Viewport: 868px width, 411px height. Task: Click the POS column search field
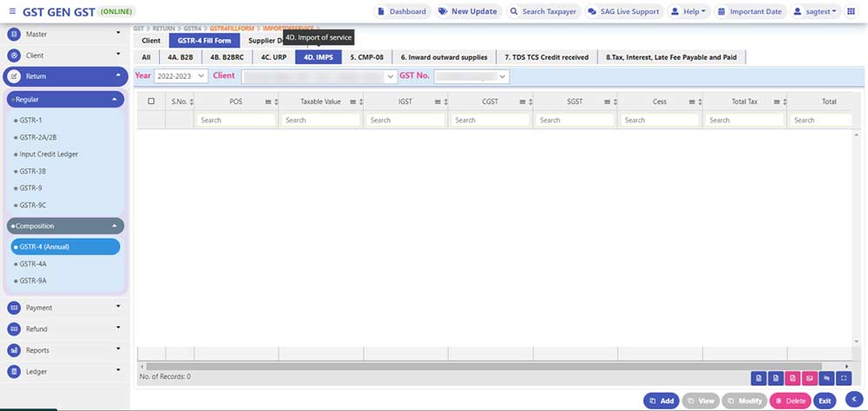click(235, 121)
